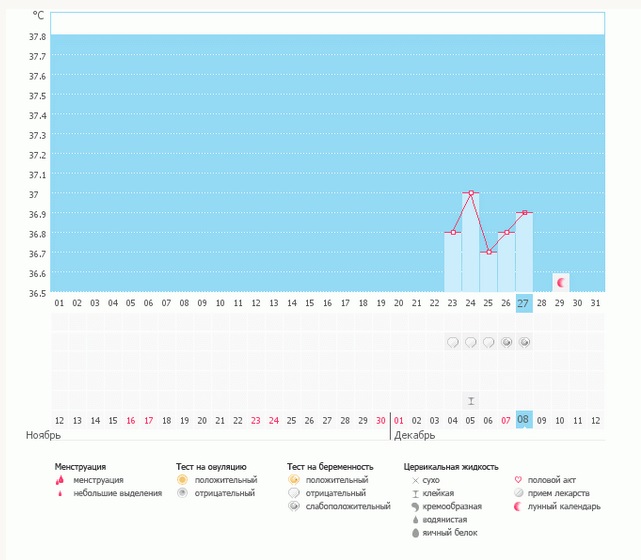This screenshot has width=641, height=560.
Task: Select the 36.7 temperature point on day 25
Action: coord(488,252)
